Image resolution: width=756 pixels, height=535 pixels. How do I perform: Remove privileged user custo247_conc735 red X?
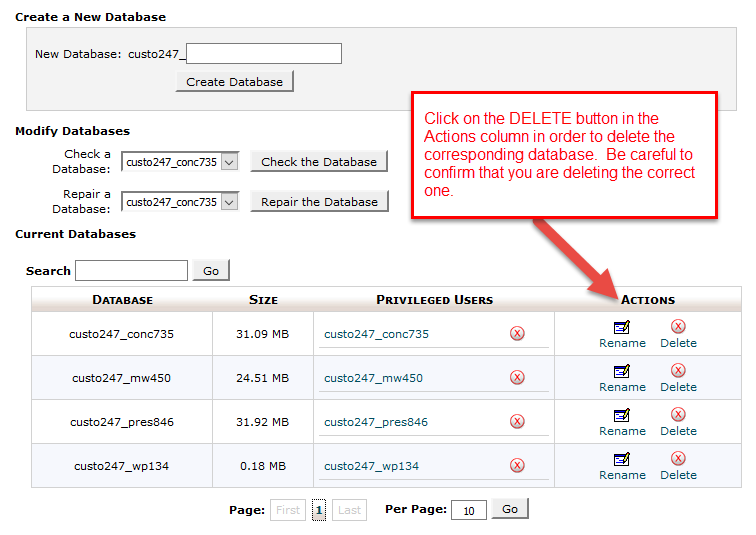[x=517, y=333]
